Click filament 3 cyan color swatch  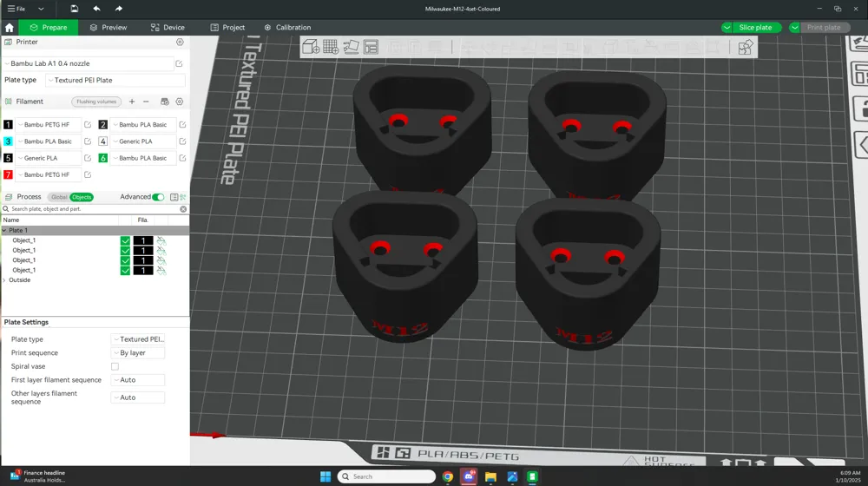pyautogui.click(x=8, y=141)
